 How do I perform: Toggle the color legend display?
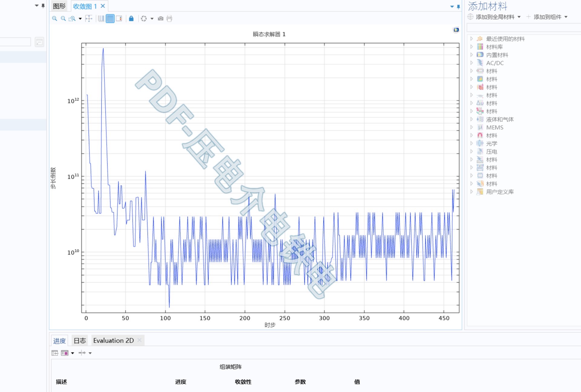pyautogui.click(x=119, y=19)
